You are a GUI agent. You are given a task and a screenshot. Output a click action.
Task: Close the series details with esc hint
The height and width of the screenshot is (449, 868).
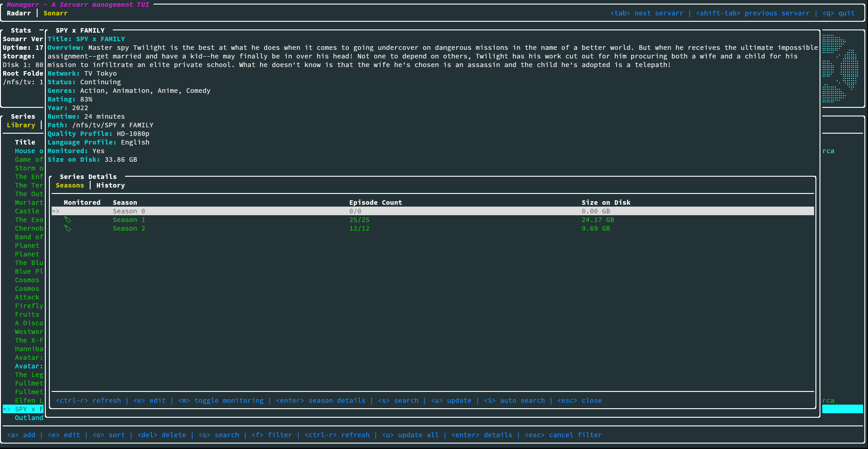(579, 401)
